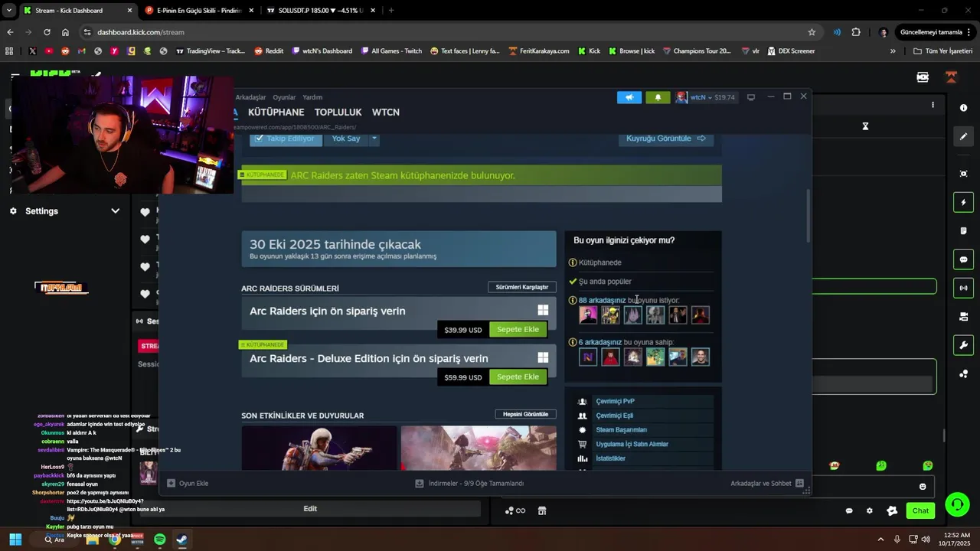Switch to the SOLUSDT.P browser tab
The height and width of the screenshot is (551, 980).
[322, 11]
